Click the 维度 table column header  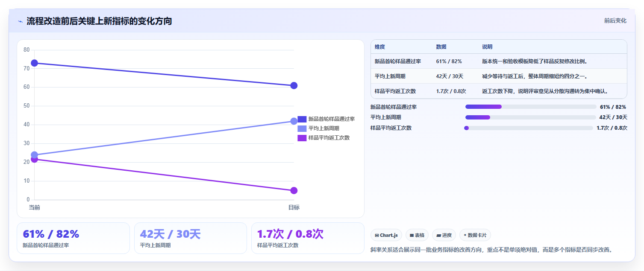pos(380,47)
